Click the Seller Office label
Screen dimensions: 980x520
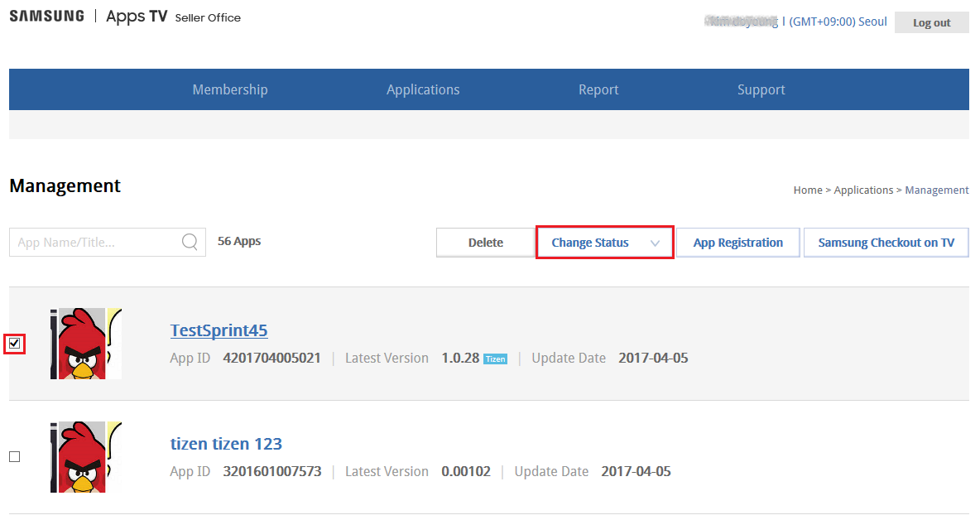pos(208,18)
